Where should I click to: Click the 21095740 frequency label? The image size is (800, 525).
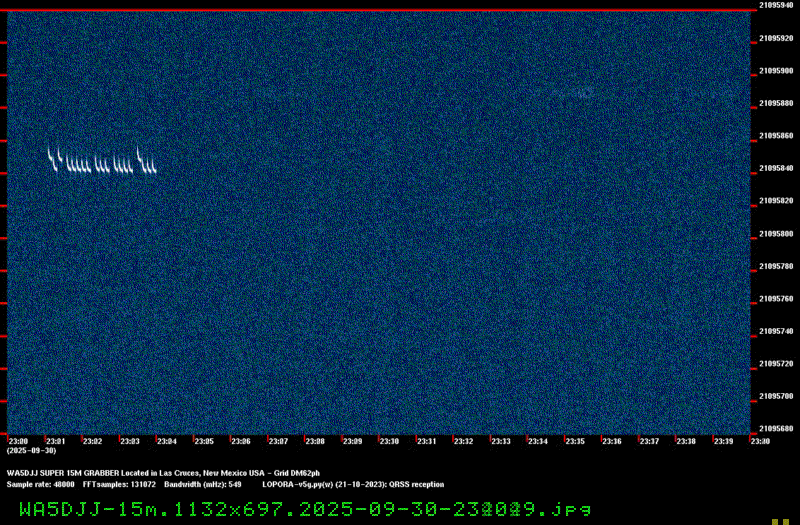[x=776, y=331]
